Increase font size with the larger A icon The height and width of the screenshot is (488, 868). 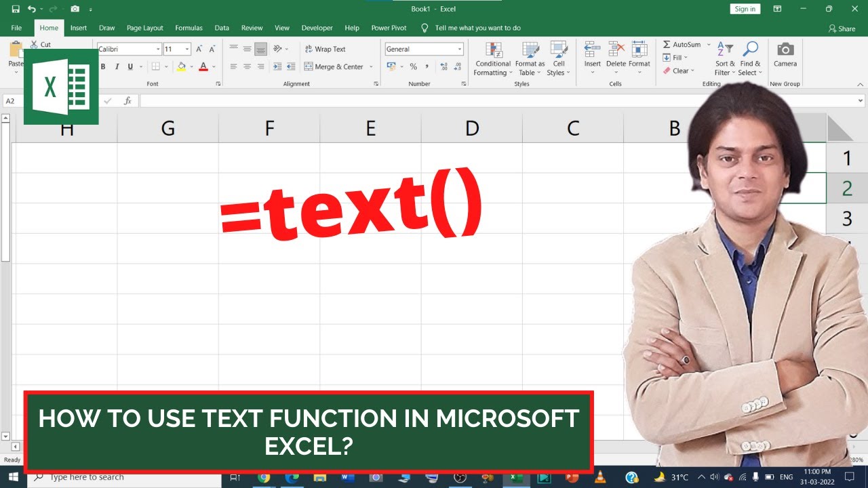[199, 49]
